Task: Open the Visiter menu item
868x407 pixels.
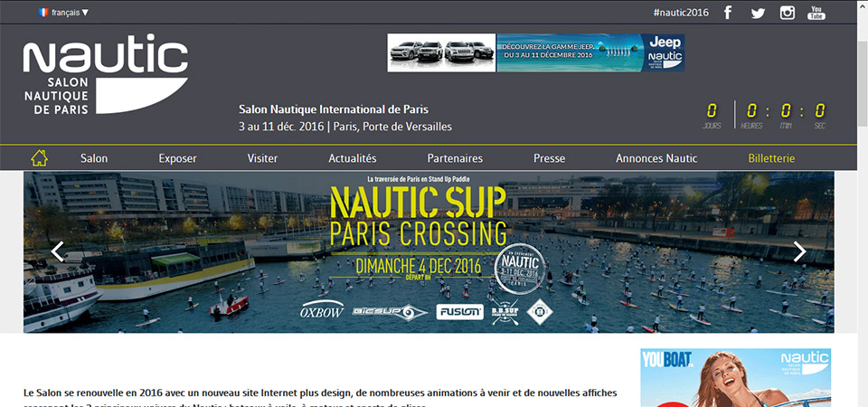Action: pos(262,159)
